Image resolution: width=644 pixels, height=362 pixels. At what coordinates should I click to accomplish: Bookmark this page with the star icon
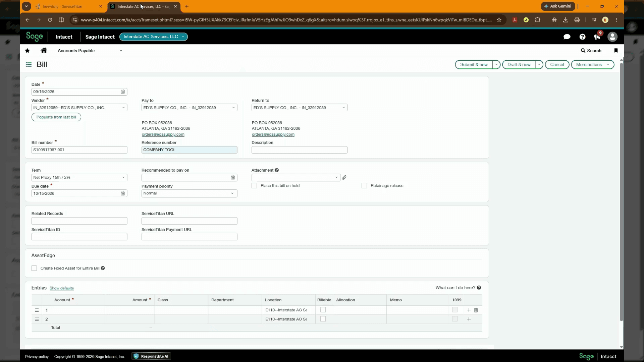(x=499, y=20)
